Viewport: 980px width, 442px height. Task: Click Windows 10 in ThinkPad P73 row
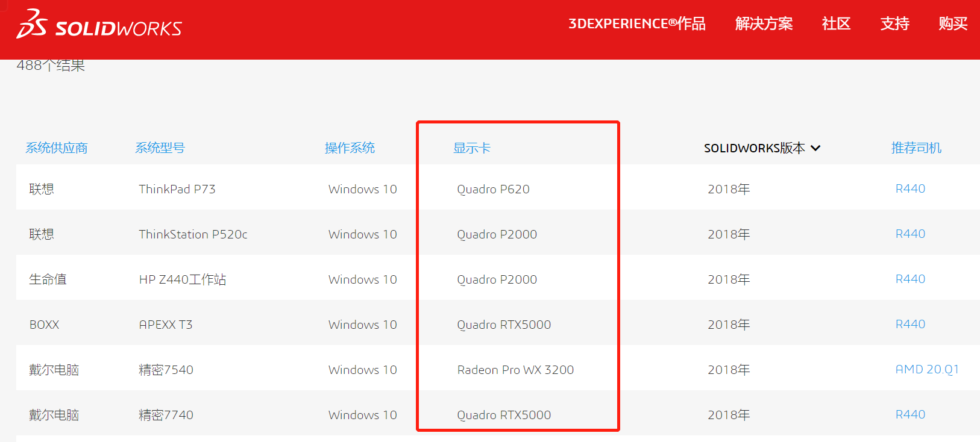coord(362,189)
